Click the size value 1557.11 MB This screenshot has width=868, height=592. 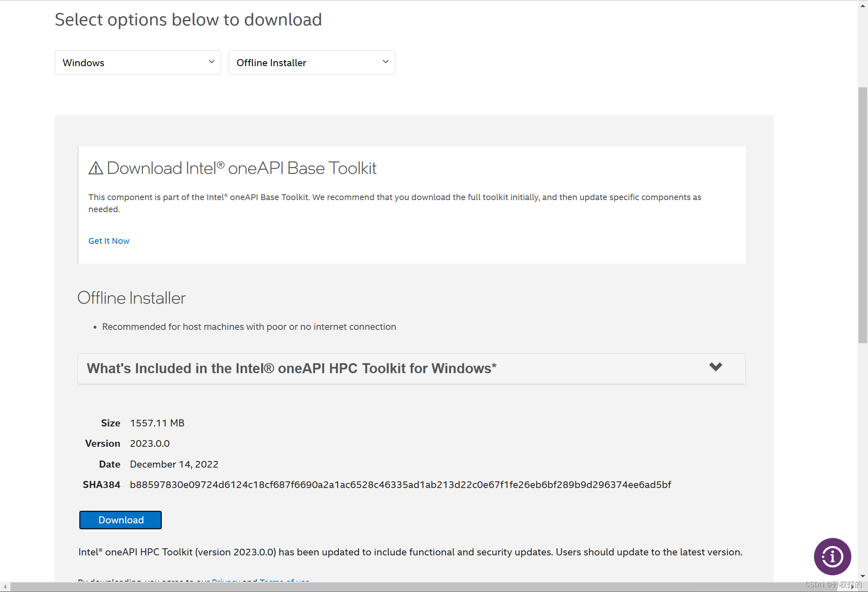(x=157, y=423)
